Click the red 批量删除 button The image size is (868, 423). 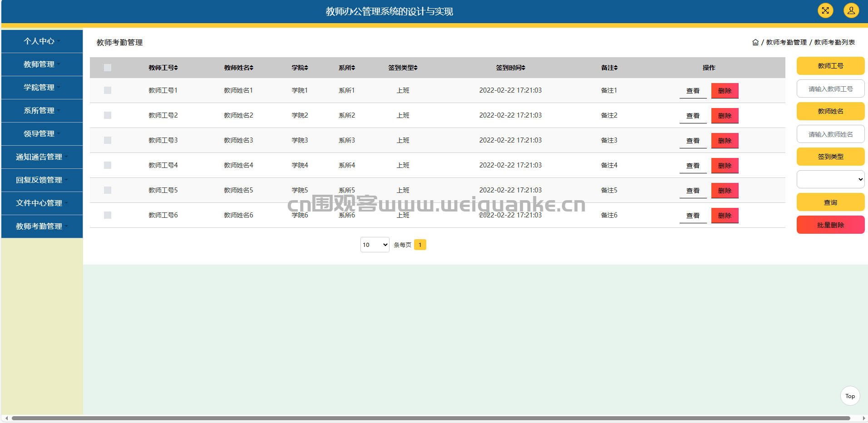coord(830,225)
